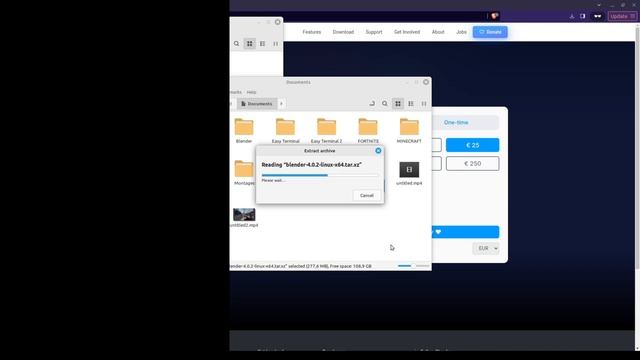The width and height of the screenshot is (640, 360).
Task: Click the private-window glasses icon
Action: coord(598,16)
